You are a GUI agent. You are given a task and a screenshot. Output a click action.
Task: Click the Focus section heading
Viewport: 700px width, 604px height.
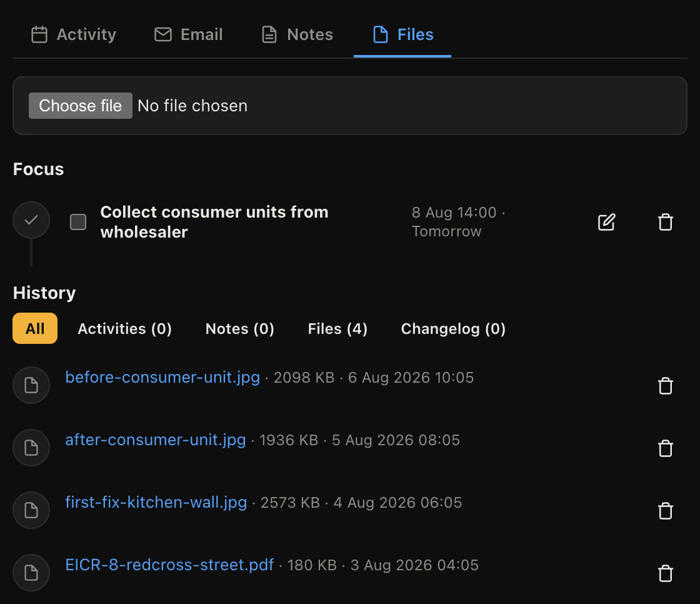pos(38,169)
